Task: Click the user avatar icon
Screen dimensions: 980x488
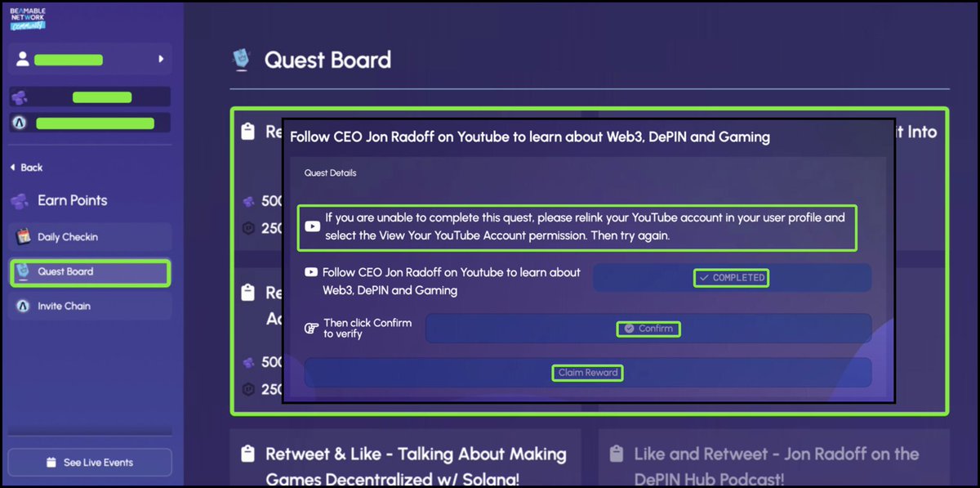Action: pos(22,59)
